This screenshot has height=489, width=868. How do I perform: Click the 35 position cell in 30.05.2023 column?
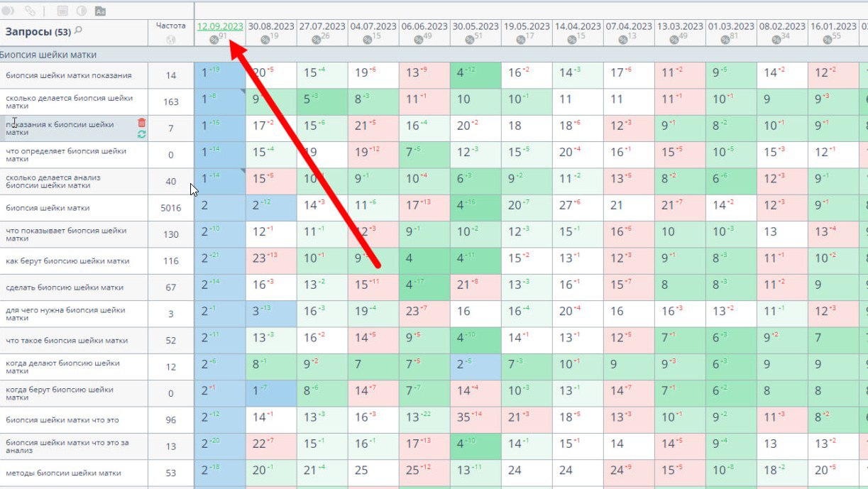pos(476,419)
